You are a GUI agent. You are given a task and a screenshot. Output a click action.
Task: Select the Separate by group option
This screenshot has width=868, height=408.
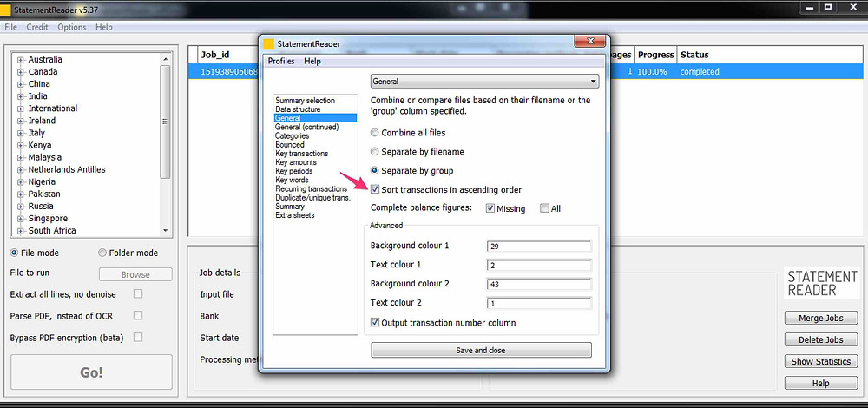click(375, 170)
